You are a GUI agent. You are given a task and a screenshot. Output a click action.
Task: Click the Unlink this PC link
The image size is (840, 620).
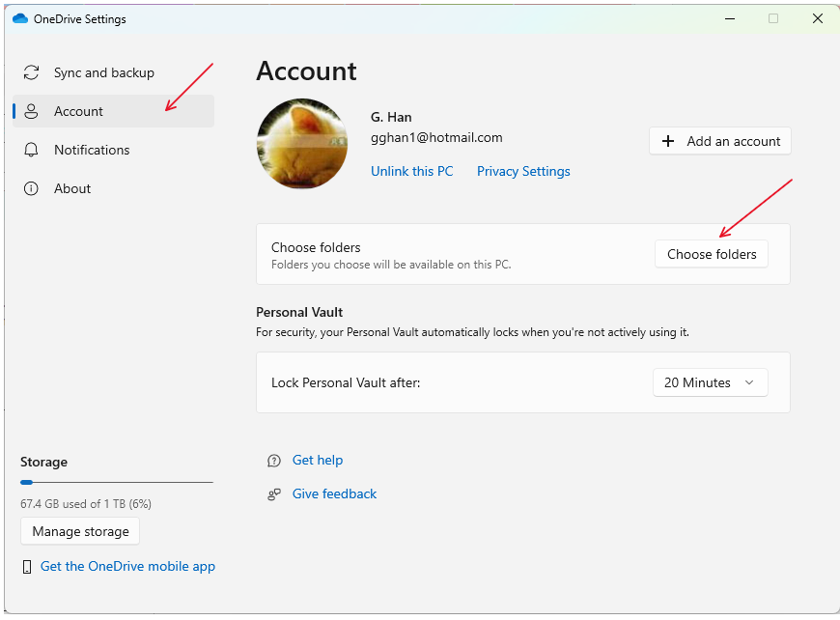tap(412, 171)
